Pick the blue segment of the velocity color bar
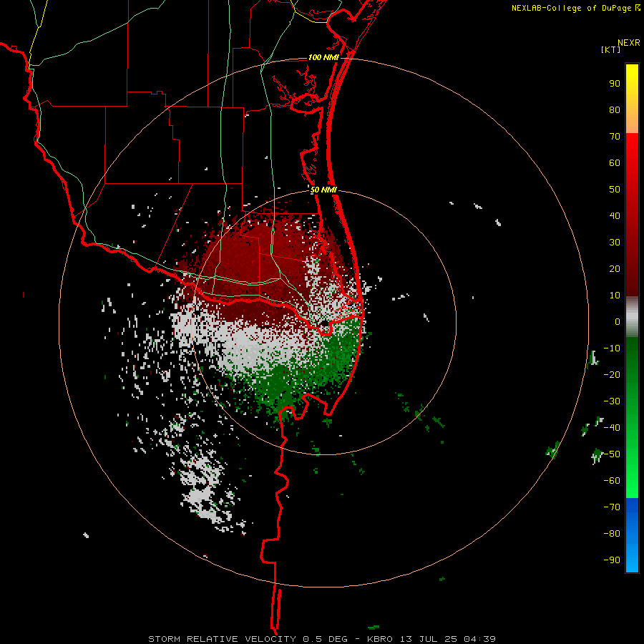The width and height of the screenshot is (644, 644). (x=632, y=535)
